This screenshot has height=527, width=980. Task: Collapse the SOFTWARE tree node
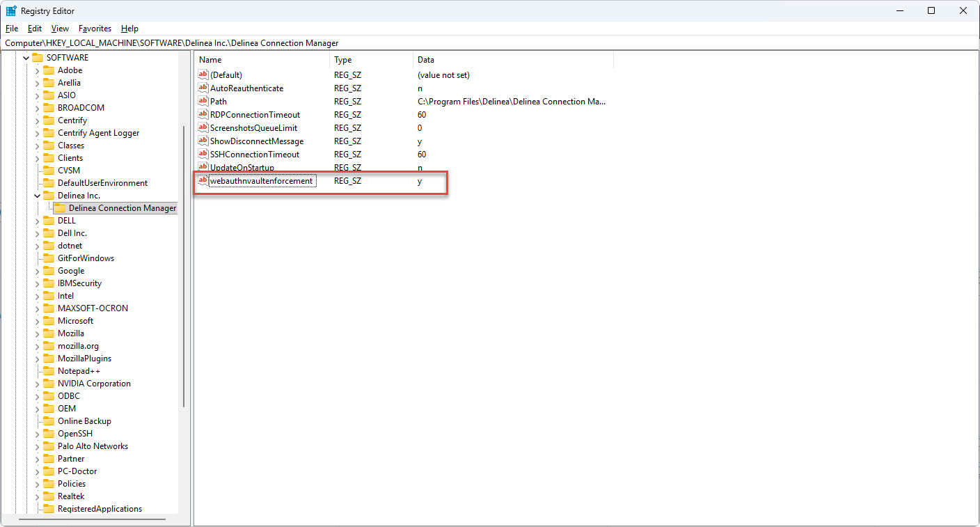(x=26, y=58)
